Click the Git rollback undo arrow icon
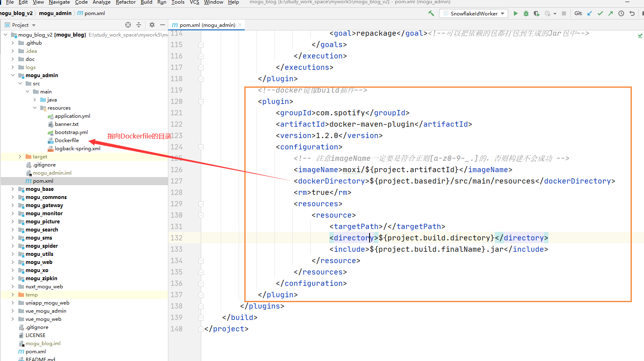644x361 pixels. 632,13
